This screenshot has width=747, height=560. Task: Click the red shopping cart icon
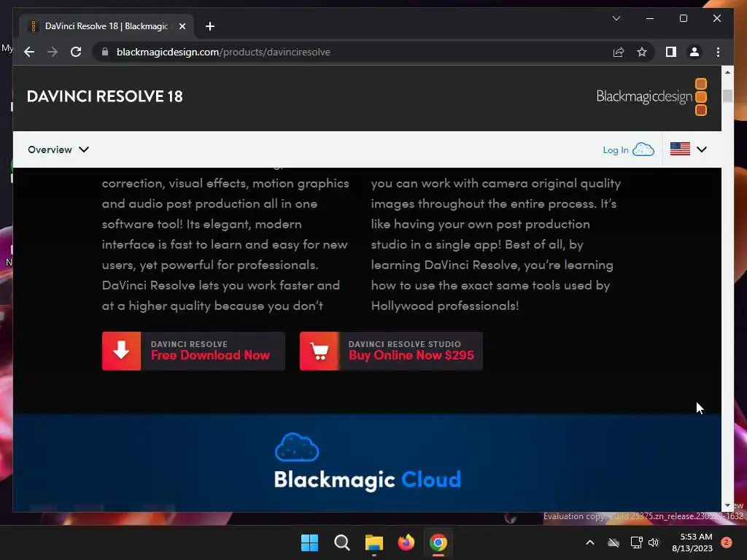coord(320,351)
